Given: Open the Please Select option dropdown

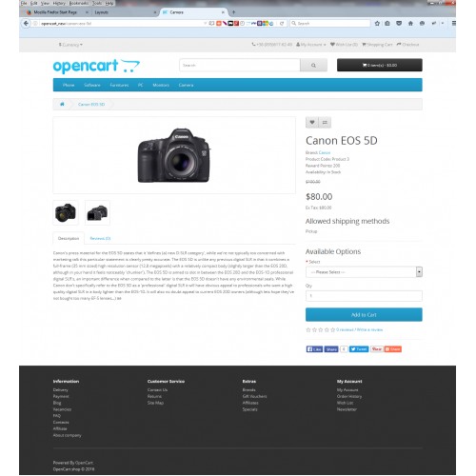Looking at the screenshot, I should tap(364, 272).
